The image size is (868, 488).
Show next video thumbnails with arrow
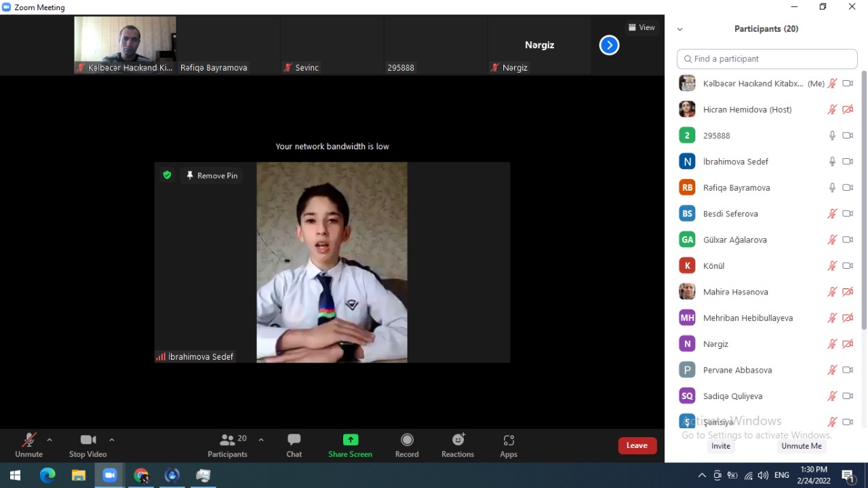(609, 45)
